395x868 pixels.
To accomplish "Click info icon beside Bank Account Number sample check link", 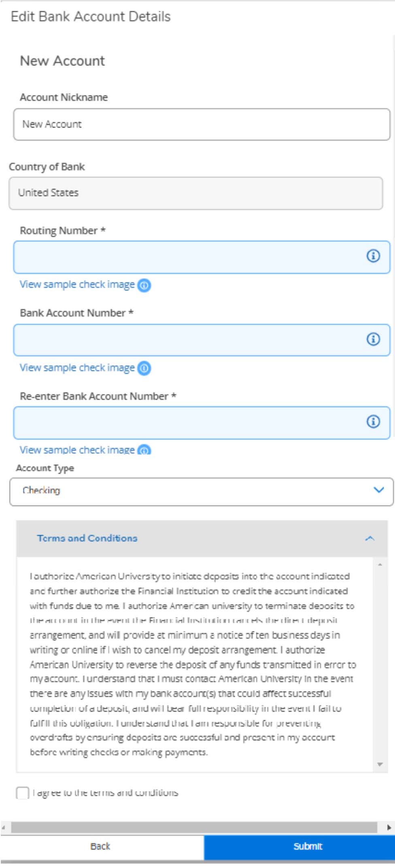I will 144,368.
